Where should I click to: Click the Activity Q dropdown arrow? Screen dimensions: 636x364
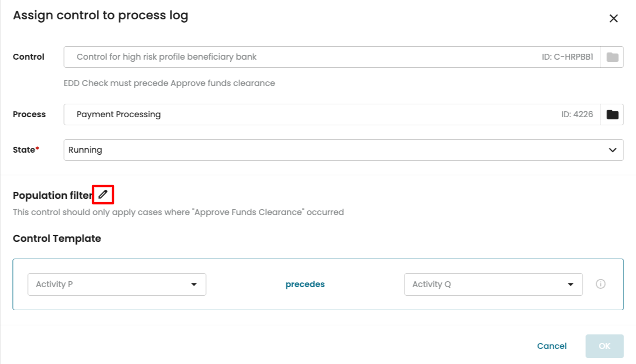pos(571,284)
